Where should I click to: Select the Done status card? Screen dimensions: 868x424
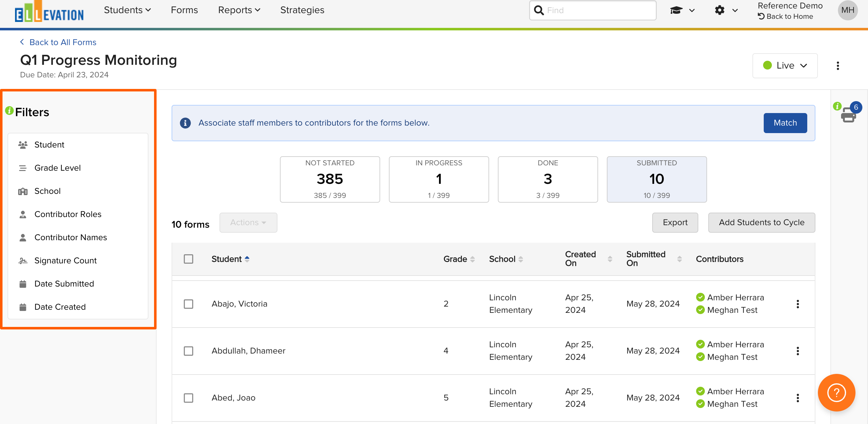tap(548, 179)
